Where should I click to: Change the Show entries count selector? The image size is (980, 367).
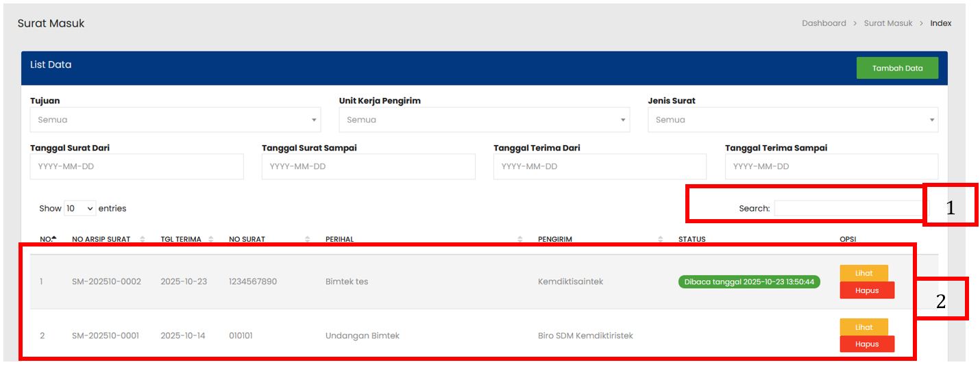pos(80,208)
